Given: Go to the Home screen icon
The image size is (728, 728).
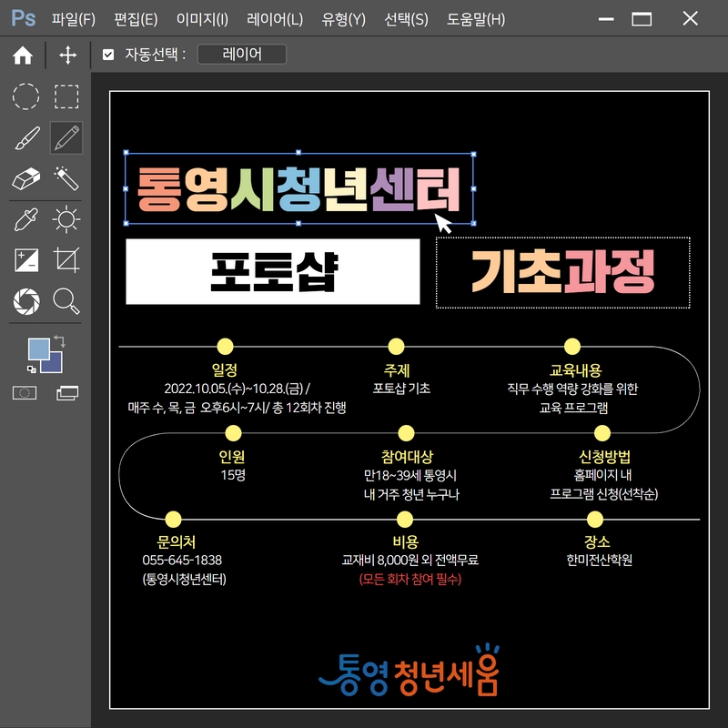Looking at the screenshot, I should 23,56.
